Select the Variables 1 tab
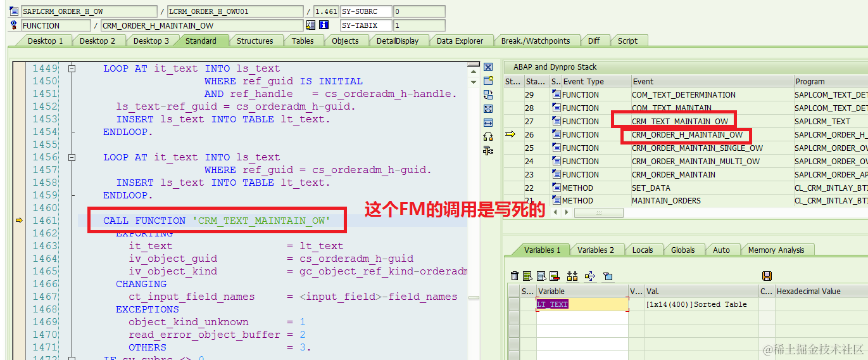Image resolution: width=868 pixels, height=360 pixels. coord(542,250)
